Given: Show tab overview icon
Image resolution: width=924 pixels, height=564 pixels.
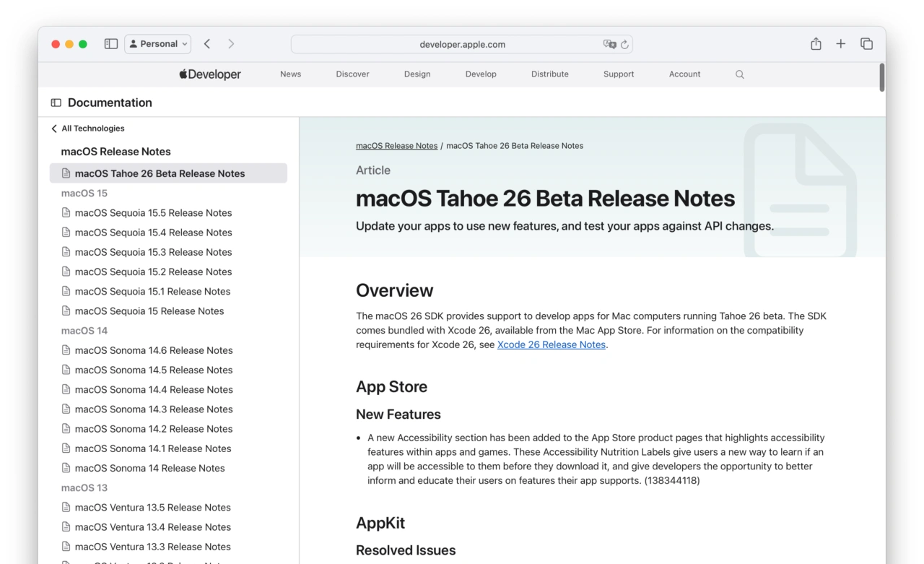Looking at the screenshot, I should (x=866, y=44).
